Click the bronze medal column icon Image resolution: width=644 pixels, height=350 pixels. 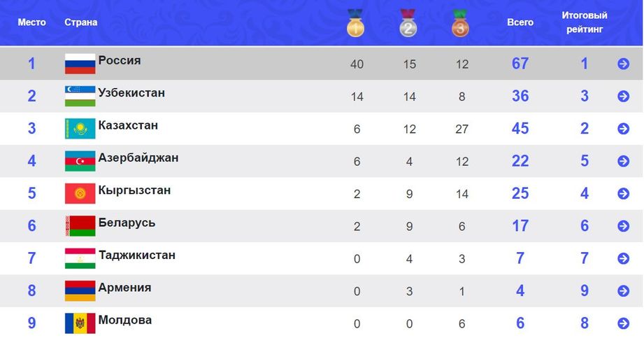click(460, 24)
